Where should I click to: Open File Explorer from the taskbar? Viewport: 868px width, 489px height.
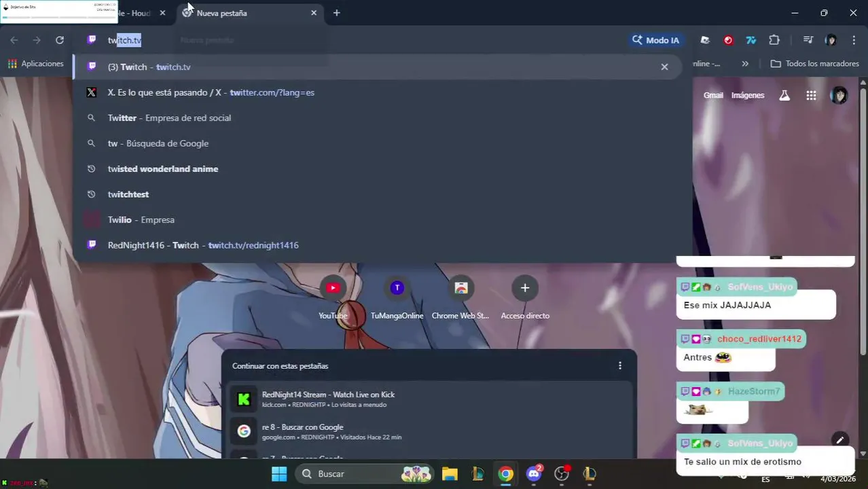click(x=450, y=473)
